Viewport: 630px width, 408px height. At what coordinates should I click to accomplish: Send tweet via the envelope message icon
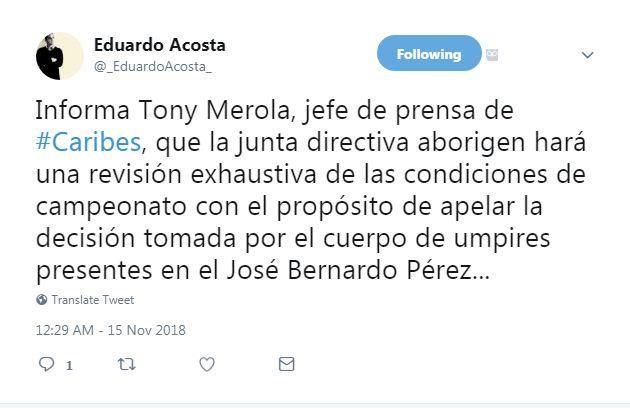(286, 364)
